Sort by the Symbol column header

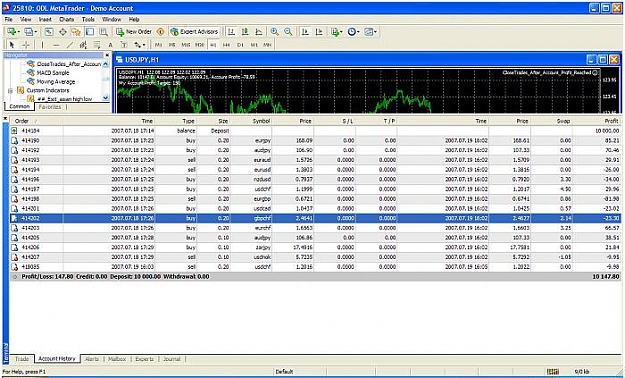[x=251, y=121]
